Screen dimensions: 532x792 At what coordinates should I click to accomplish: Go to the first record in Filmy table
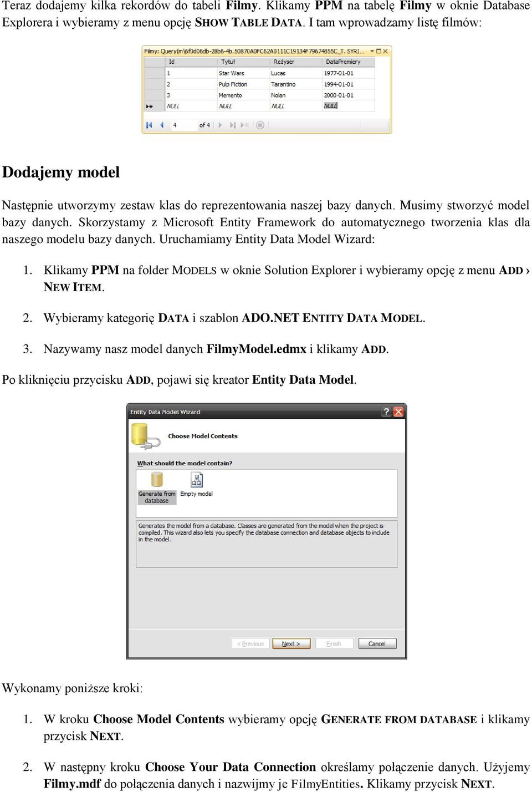tap(149, 125)
